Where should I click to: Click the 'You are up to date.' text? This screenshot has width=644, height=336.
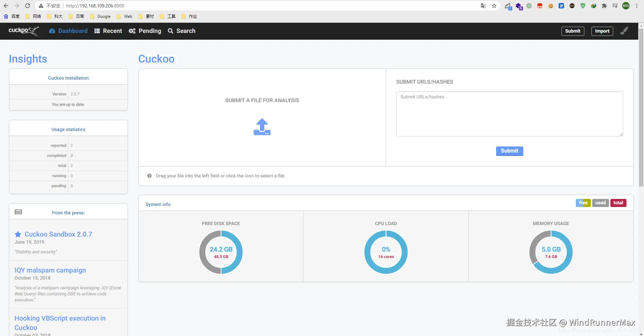(68, 104)
